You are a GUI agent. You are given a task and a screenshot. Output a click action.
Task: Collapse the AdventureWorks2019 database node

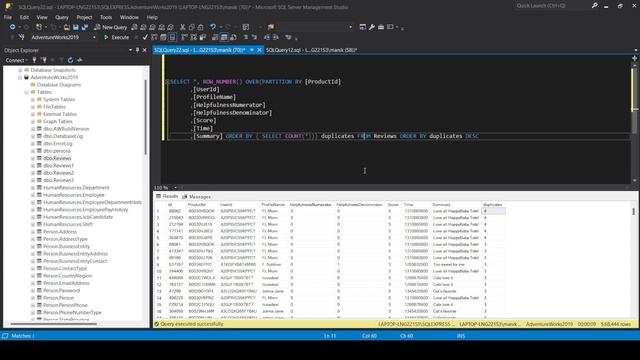tap(20, 77)
